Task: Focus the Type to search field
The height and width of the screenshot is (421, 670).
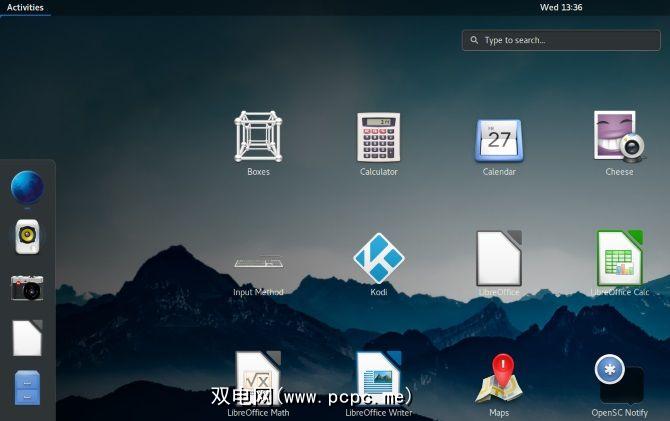Action: (x=561, y=40)
